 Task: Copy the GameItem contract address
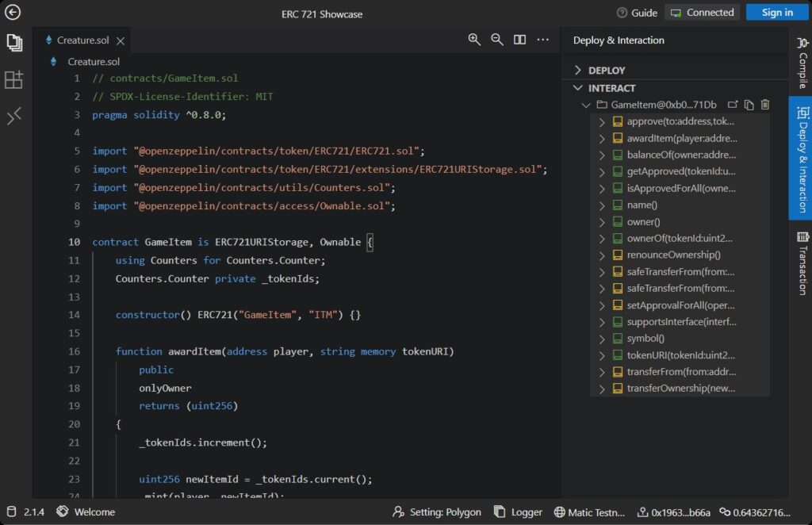coord(749,105)
